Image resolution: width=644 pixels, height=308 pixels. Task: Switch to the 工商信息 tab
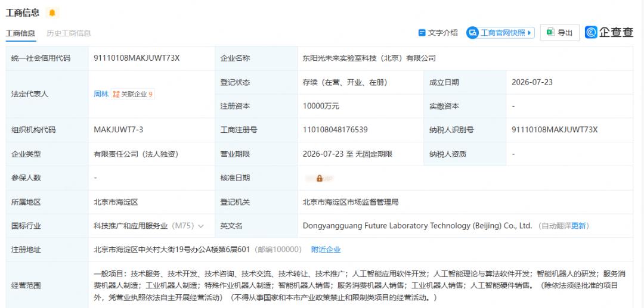[20, 33]
